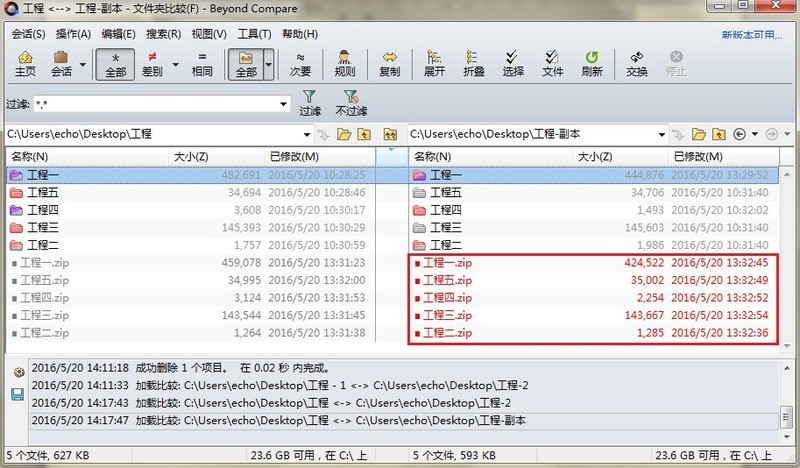Click the 过滤 filter text field

pos(156,105)
